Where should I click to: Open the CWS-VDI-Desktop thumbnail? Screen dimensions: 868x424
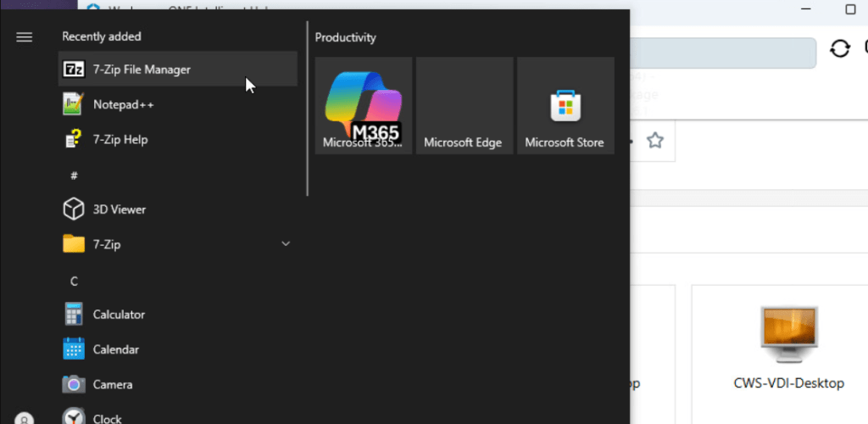pyautogui.click(x=788, y=348)
